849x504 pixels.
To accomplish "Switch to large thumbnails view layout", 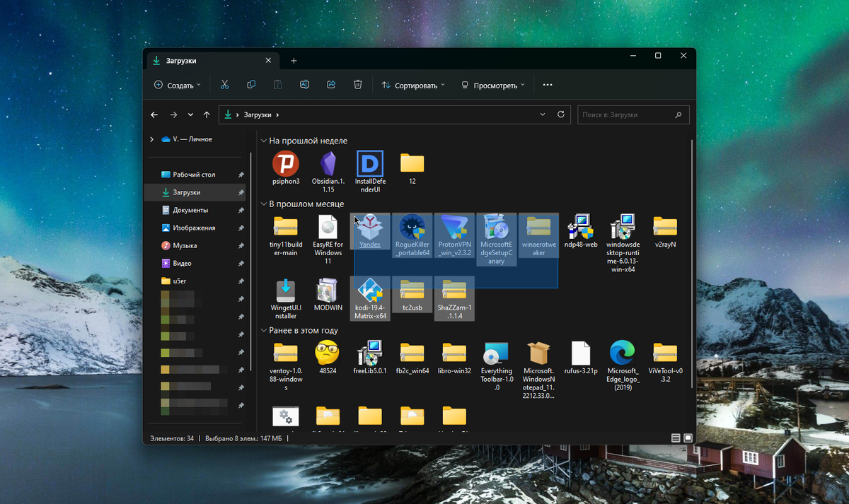I will (688, 438).
